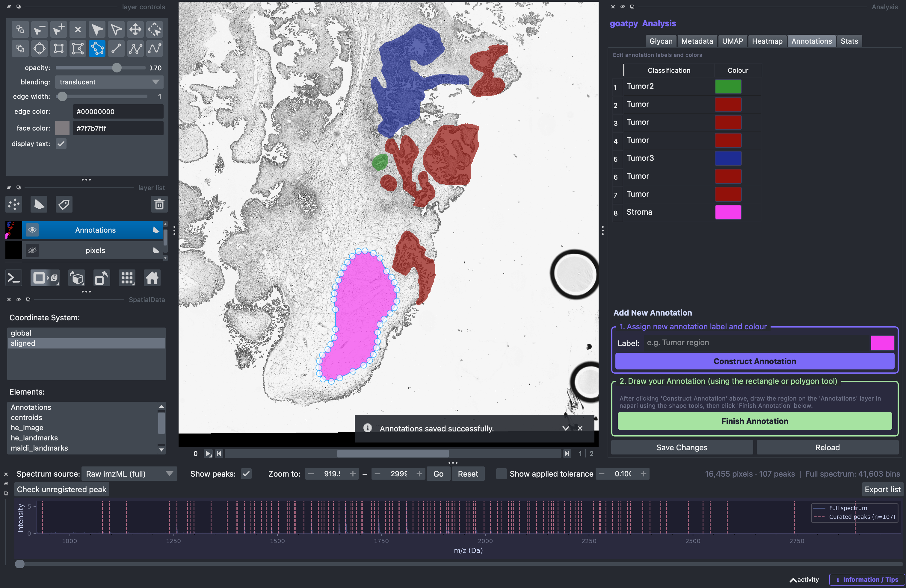
Task: Activate the transform layer tool
Action: click(155, 29)
